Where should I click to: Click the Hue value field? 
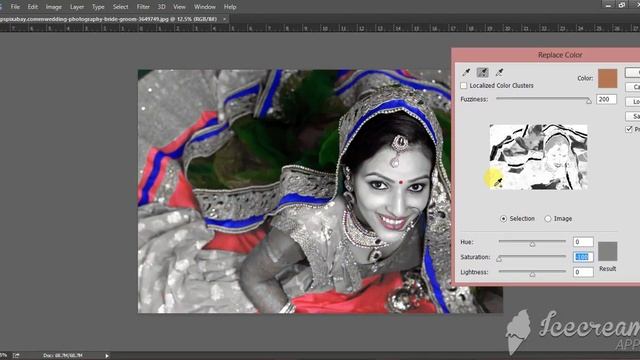tap(583, 242)
